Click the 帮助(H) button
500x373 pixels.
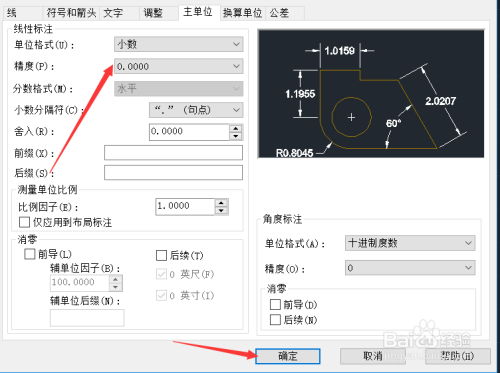point(458,356)
